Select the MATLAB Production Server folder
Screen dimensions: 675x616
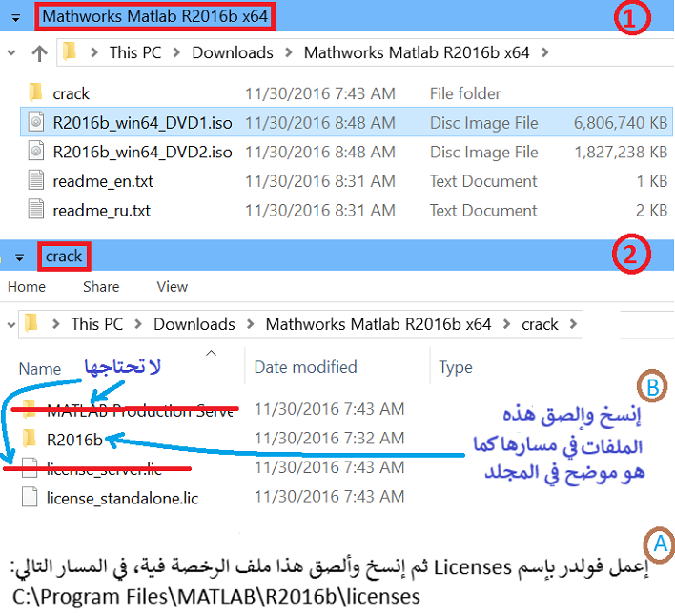pyautogui.click(x=133, y=410)
